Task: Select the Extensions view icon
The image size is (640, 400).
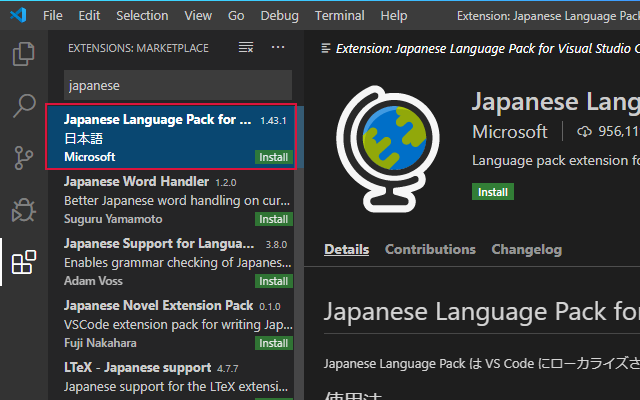Action: tap(24, 262)
